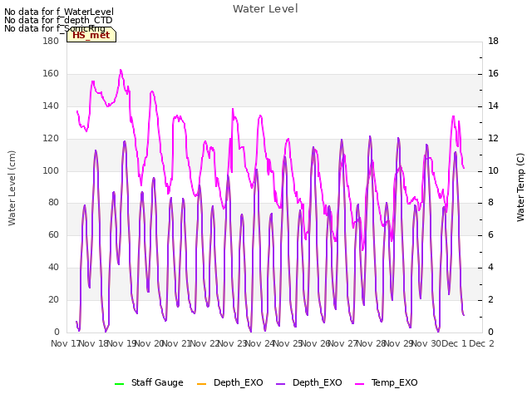Click the Nov 28 date tick label

pos(371,343)
